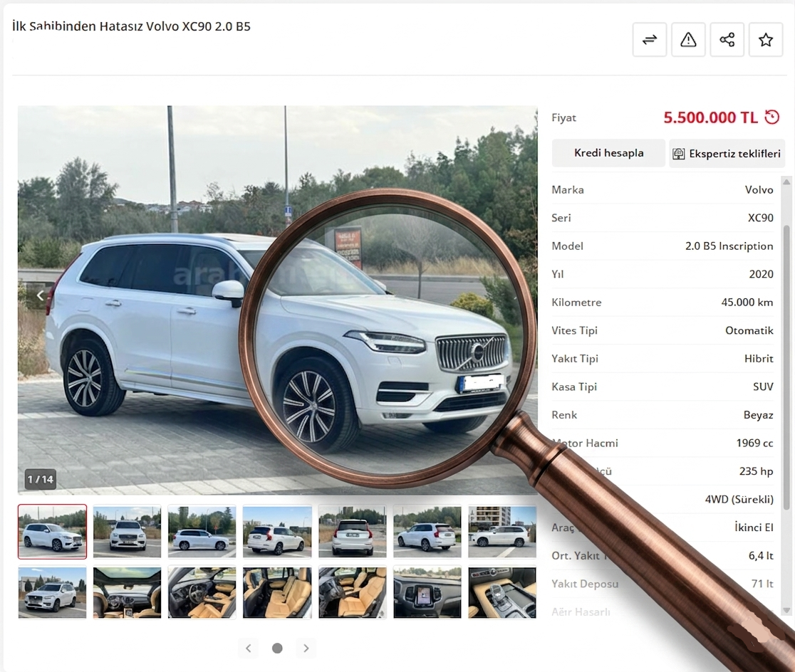Screen dimensions: 795x672
Task: Open Ekspertiz teklifleri button
Action: 727,153
